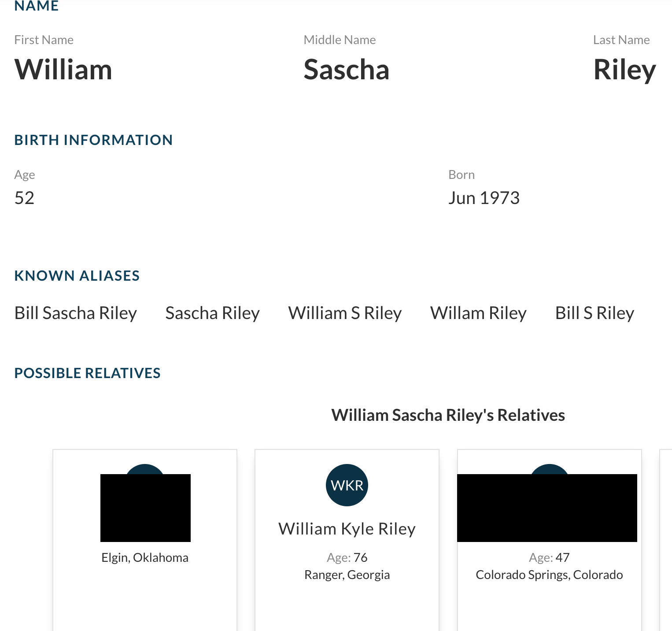Click the Bill Sascha Riley alias
This screenshot has height=631, width=672.
[x=76, y=313]
